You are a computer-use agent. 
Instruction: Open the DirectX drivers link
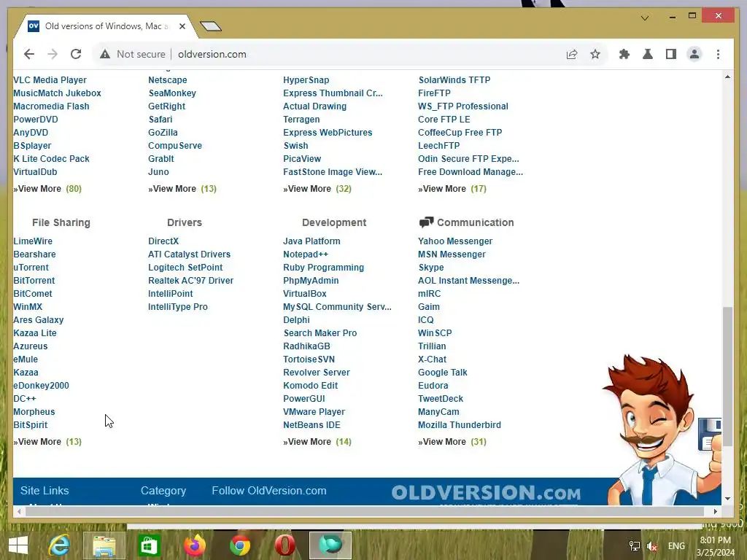163,241
